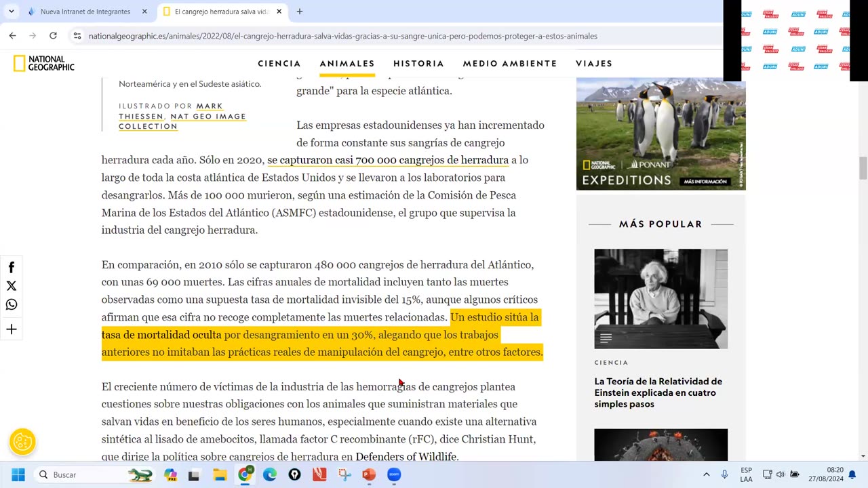This screenshot has width=868, height=488.
Task: Open Zoom from taskbar
Action: (x=394, y=474)
